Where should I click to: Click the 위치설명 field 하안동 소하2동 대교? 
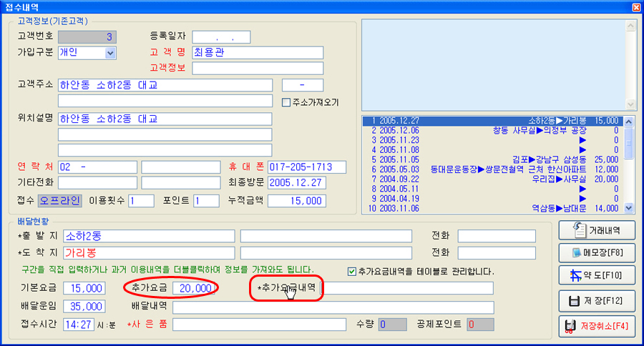(x=165, y=119)
